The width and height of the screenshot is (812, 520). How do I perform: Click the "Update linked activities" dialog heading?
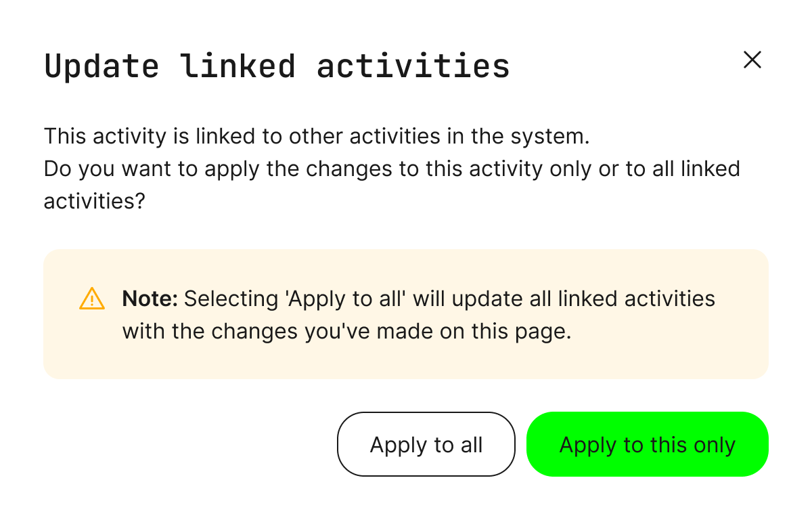pos(277,66)
